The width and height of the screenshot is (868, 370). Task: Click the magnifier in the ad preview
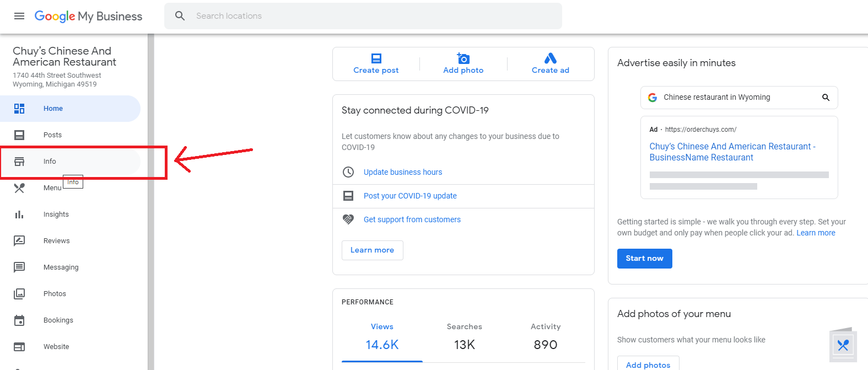pyautogui.click(x=826, y=98)
